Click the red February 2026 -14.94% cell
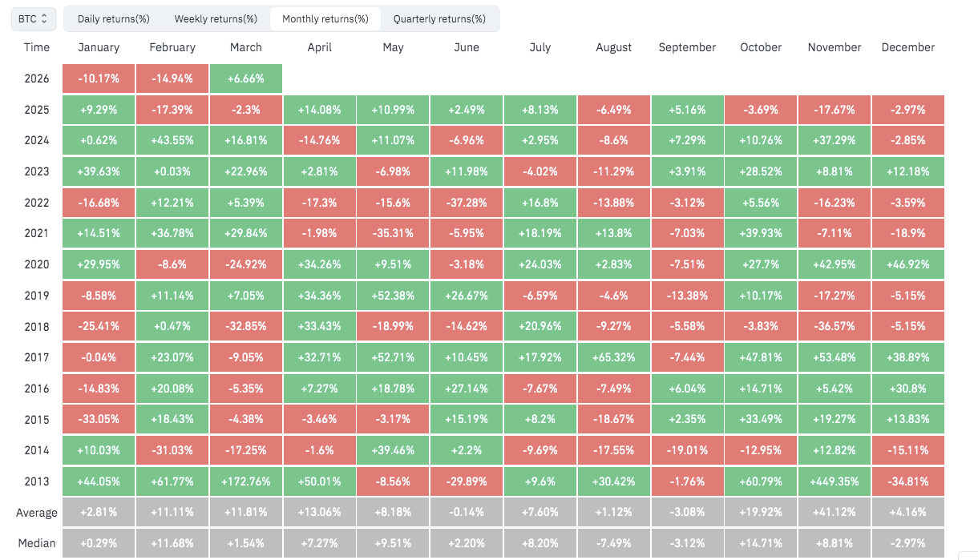Viewport: 978px width, 560px height. [172, 79]
